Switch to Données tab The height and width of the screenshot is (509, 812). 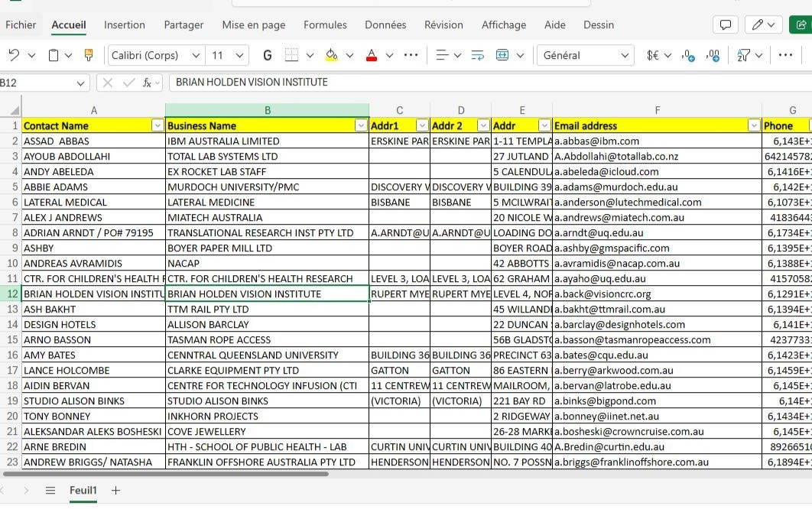click(x=385, y=25)
